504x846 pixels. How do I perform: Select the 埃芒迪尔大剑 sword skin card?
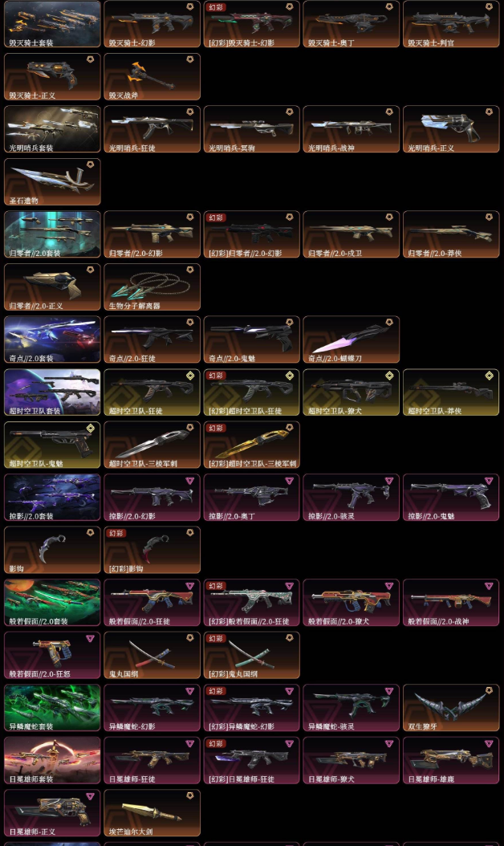(x=152, y=813)
